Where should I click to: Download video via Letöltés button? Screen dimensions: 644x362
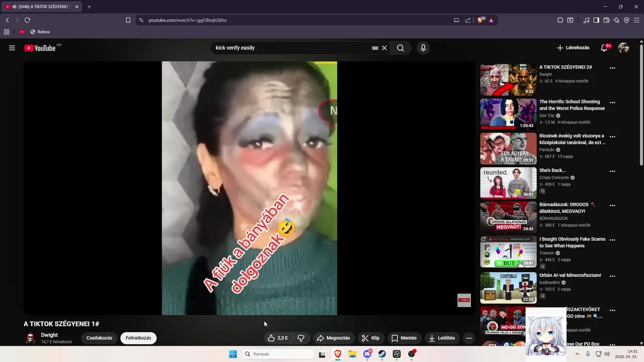[x=442, y=338]
